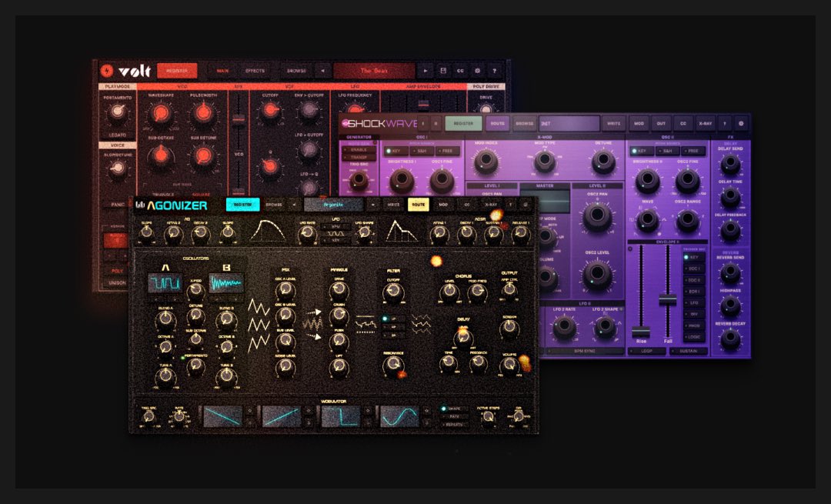The image size is (831, 504).
Task: Click the Shockwave envelope Rise slider handle
Action: pyautogui.click(x=641, y=332)
